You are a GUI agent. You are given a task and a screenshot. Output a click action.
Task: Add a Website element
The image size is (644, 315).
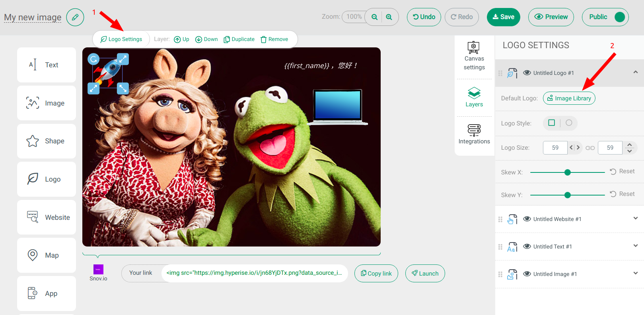(x=47, y=217)
